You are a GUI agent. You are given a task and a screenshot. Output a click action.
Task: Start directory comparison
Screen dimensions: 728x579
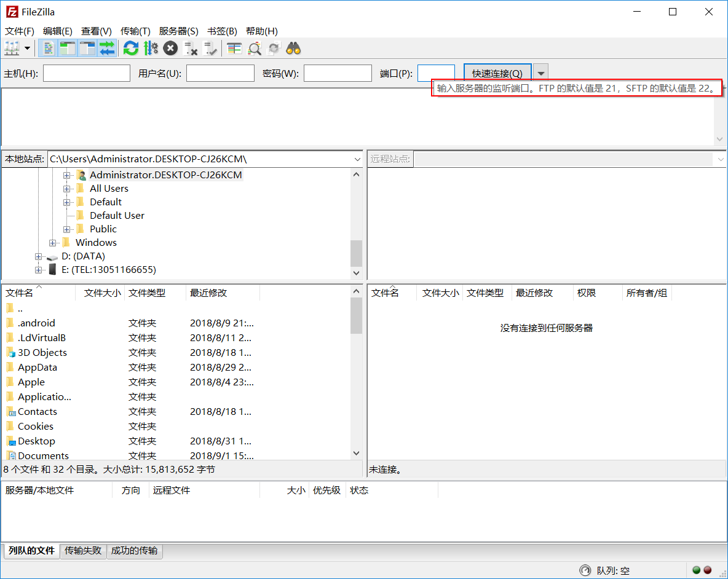coord(254,48)
